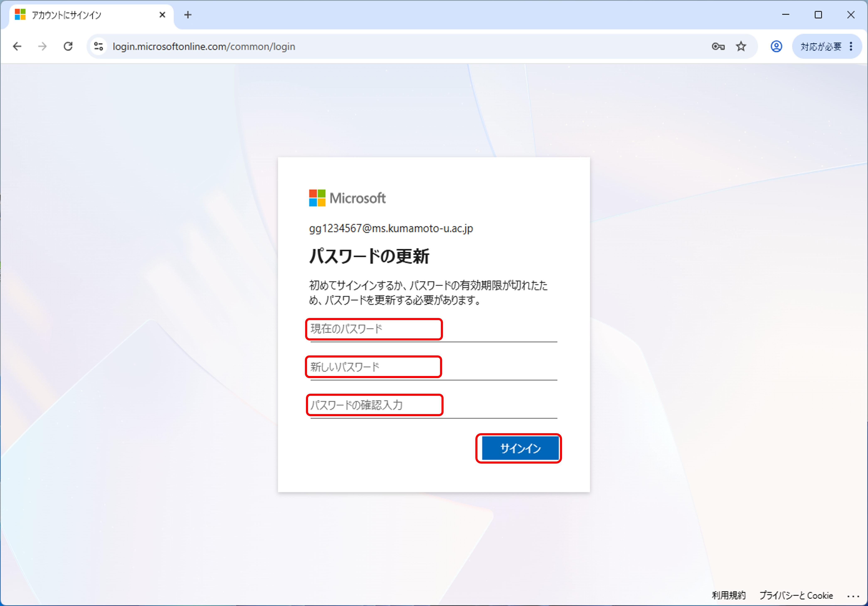Image resolution: width=868 pixels, height=606 pixels.
Task: Focus the 現在のパスワード field
Action: click(x=434, y=329)
